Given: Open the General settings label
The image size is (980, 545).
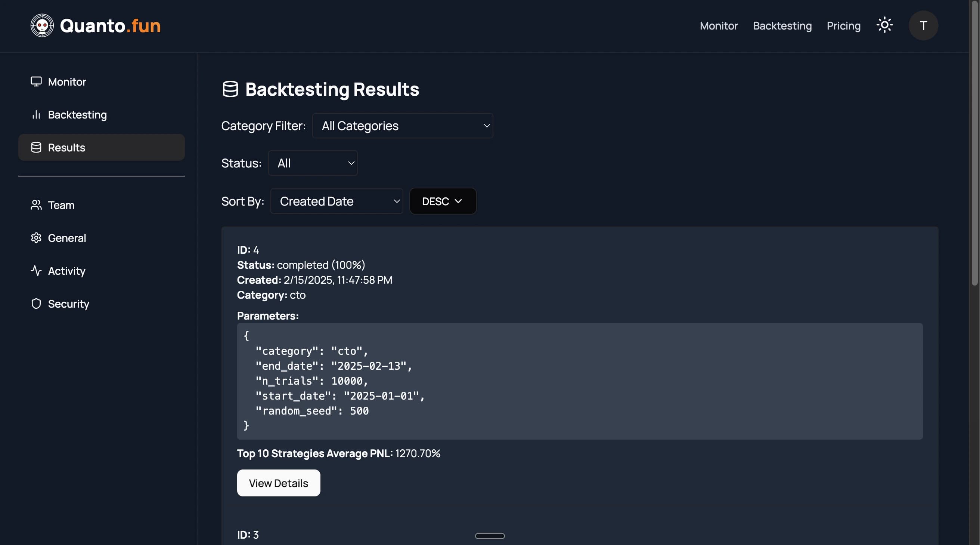Looking at the screenshot, I should (x=67, y=238).
